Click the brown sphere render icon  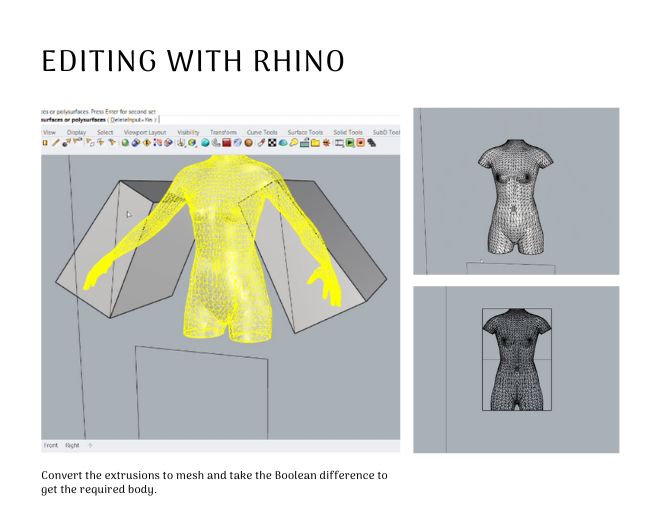point(248,143)
